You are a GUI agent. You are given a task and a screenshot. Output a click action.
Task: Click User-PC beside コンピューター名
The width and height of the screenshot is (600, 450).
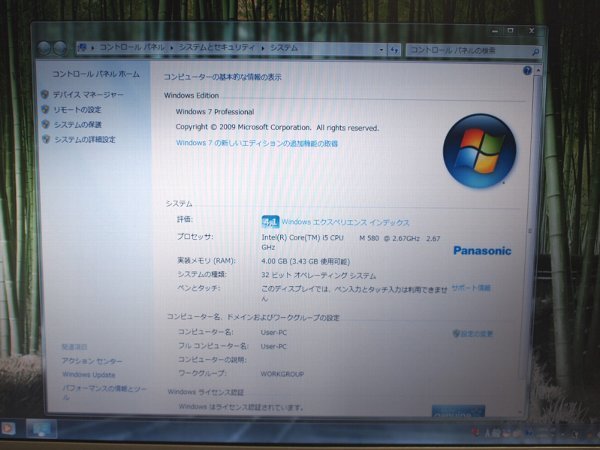(274, 332)
